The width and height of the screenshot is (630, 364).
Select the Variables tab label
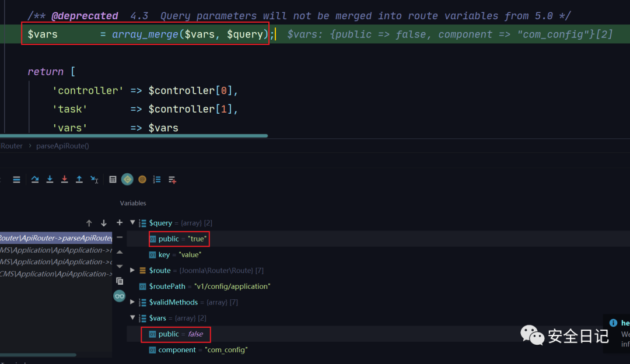tap(133, 203)
